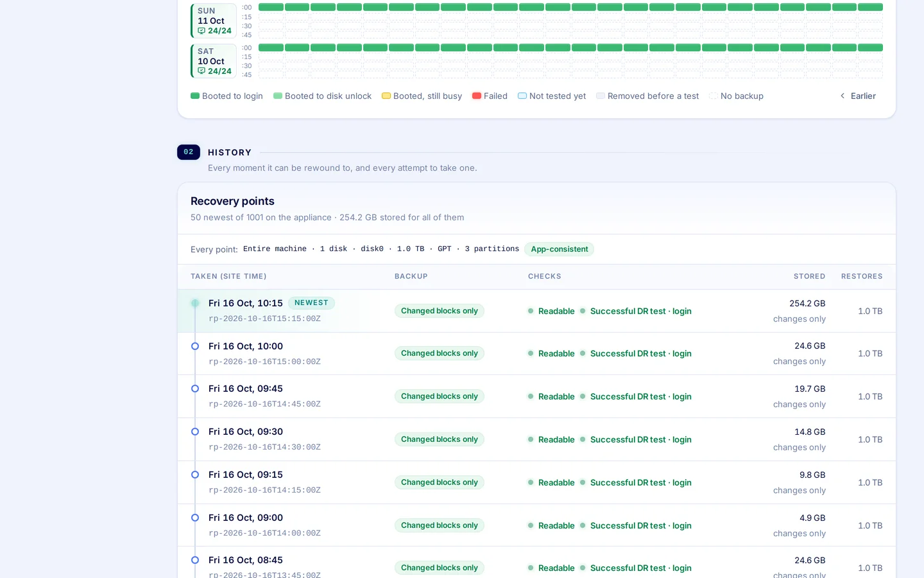The image size is (924, 578).
Task: Select the timeline dot for Fri 16 Oct, 09:45
Action: coord(195,389)
